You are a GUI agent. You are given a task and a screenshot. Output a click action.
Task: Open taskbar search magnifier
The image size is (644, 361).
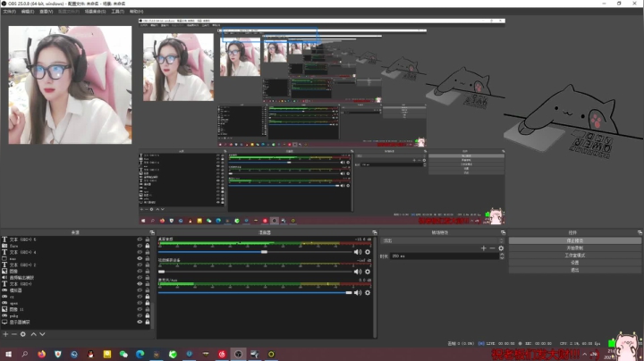coord(25,354)
